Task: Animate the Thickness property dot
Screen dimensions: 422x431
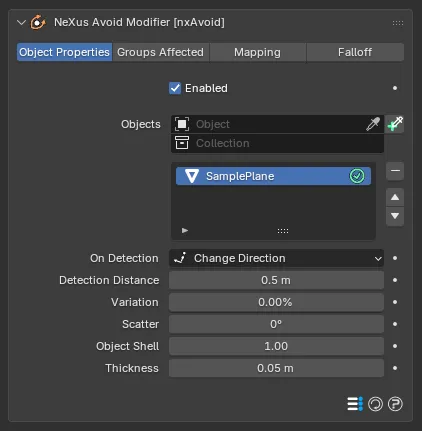Action: (395, 368)
